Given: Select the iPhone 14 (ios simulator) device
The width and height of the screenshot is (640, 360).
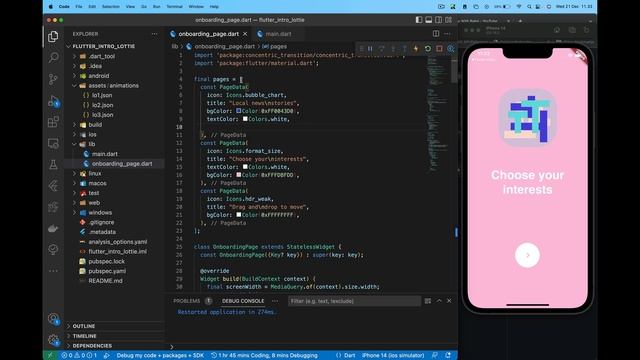Looking at the screenshot, I should pos(393,356).
